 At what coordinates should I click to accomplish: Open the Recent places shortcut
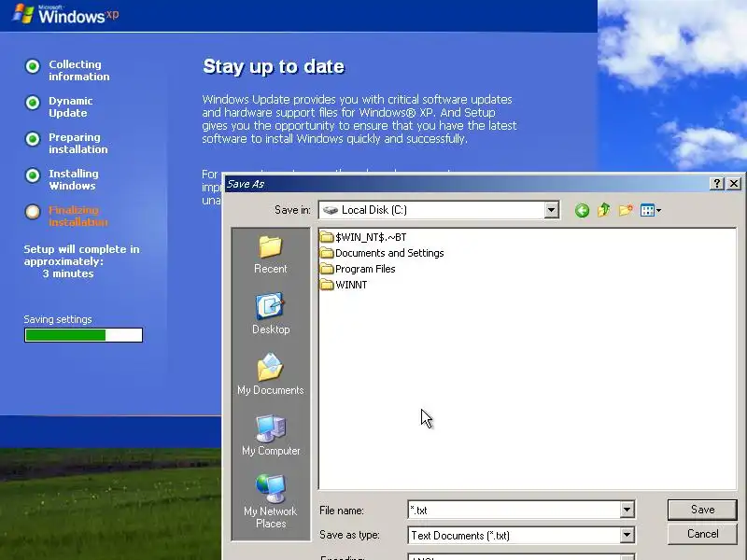[x=271, y=255]
